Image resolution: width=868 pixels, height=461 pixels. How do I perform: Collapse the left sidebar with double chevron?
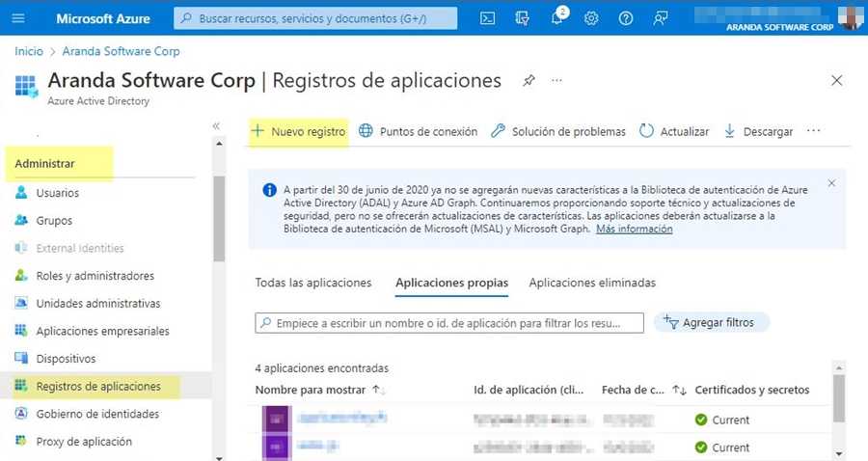tap(216, 126)
